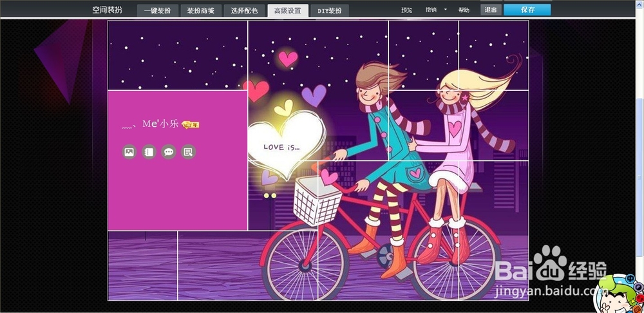Open the shuoshuo notes icon in profile module

[x=189, y=152]
